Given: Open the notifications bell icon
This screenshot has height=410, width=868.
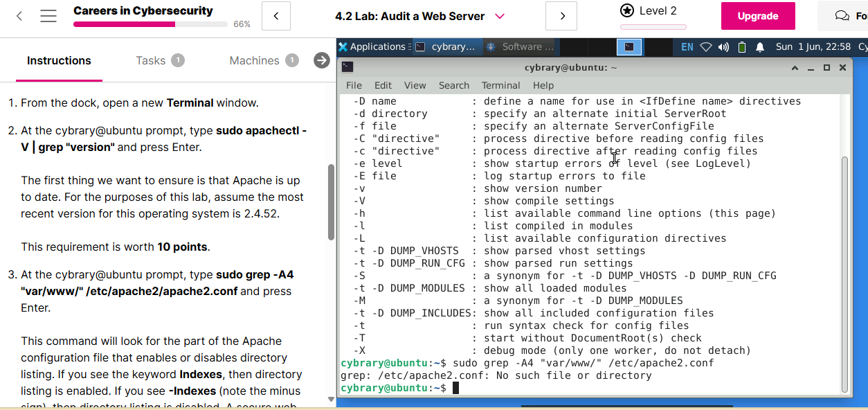Looking at the screenshot, I should (x=760, y=47).
